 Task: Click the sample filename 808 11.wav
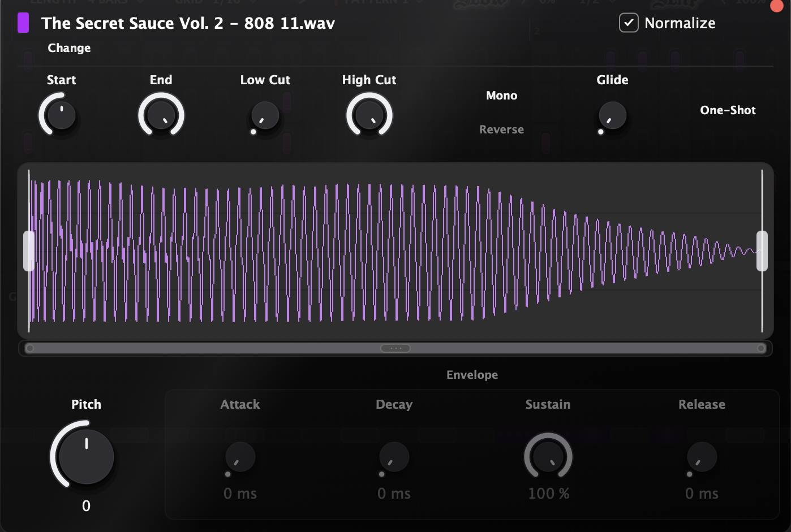click(x=188, y=23)
